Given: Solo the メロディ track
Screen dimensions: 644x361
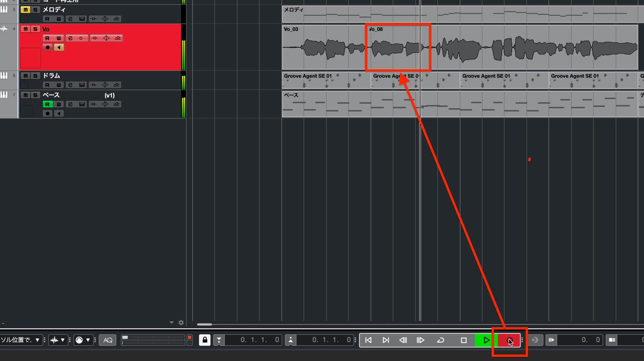Looking at the screenshot, I should coord(35,10).
